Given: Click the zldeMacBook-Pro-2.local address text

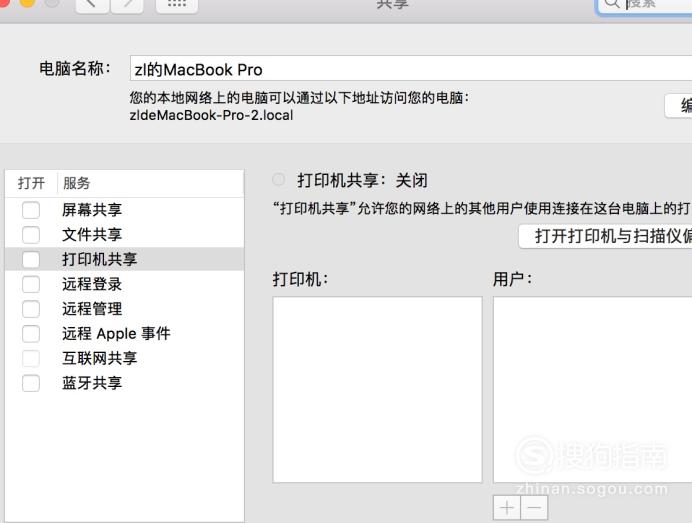Looking at the screenshot, I should (211, 115).
